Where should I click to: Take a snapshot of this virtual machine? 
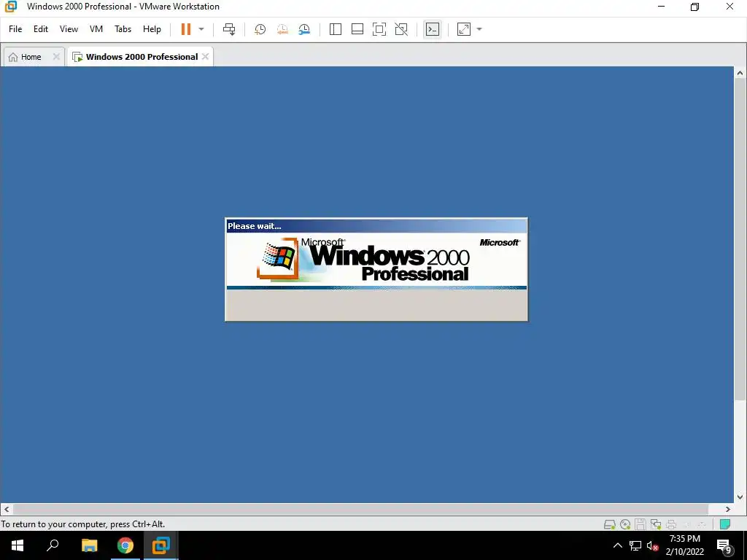pos(260,29)
